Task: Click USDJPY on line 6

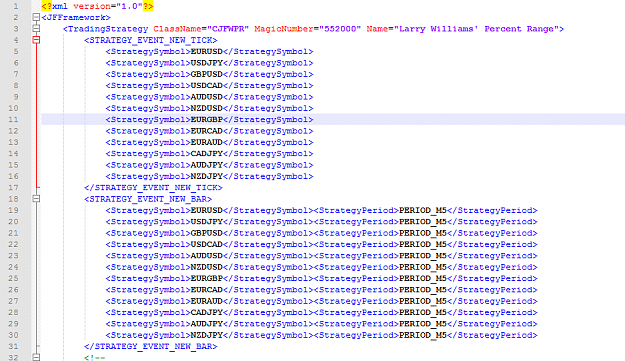Action: 206,63
